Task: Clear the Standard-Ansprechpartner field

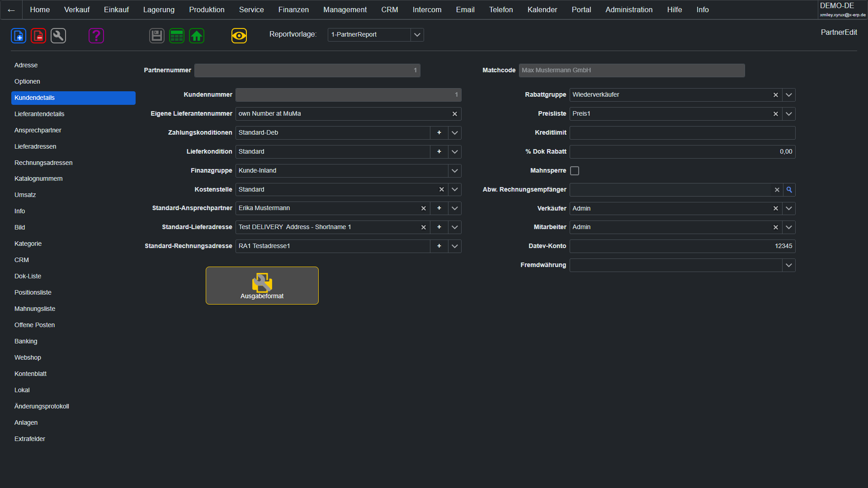Action: pos(424,208)
